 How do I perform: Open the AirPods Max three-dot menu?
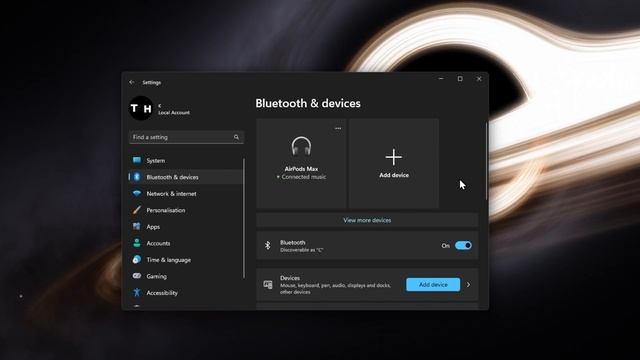[x=338, y=128]
